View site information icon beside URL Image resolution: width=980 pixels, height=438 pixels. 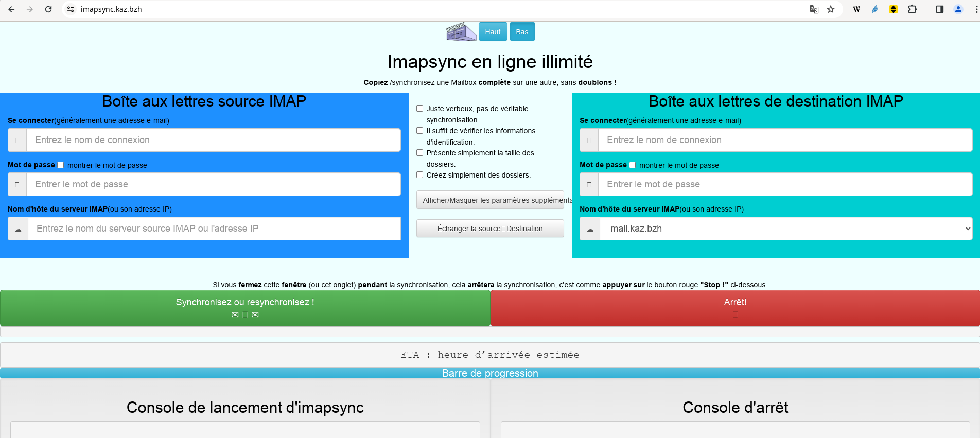(x=71, y=9)
